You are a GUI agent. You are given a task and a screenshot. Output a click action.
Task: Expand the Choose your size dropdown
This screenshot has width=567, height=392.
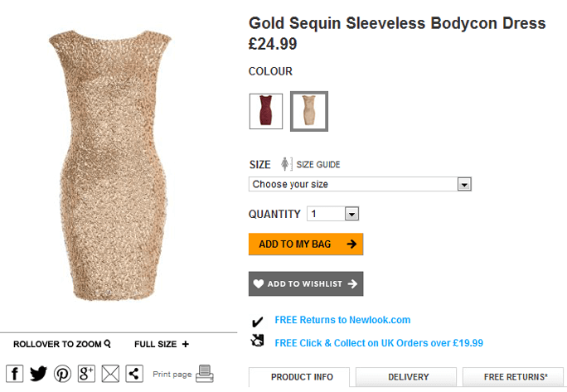[360, 184]
